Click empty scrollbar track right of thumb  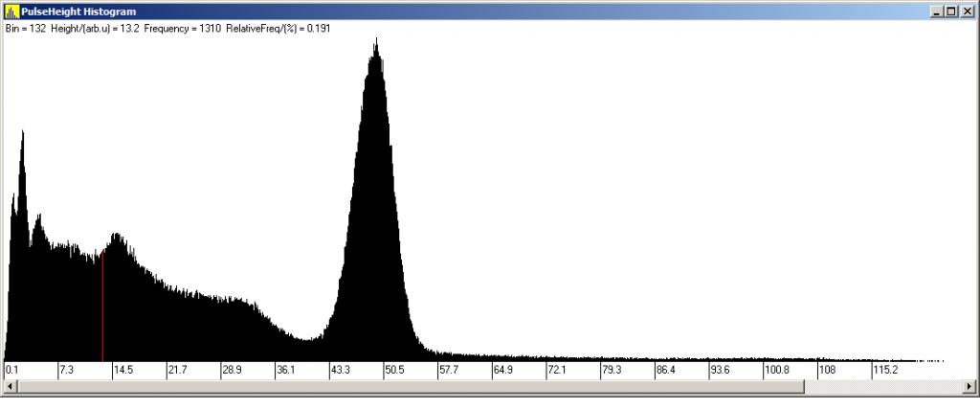point(880,386)
